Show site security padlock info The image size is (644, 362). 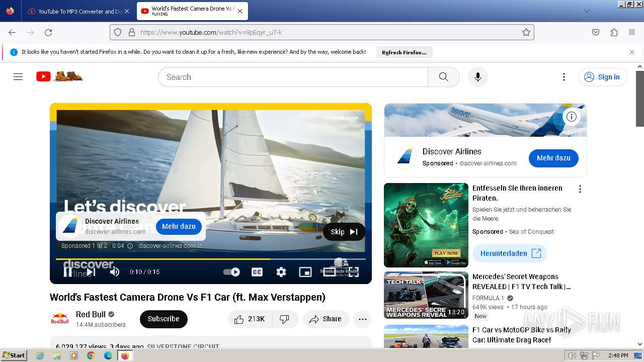click(x=132, y=32)
